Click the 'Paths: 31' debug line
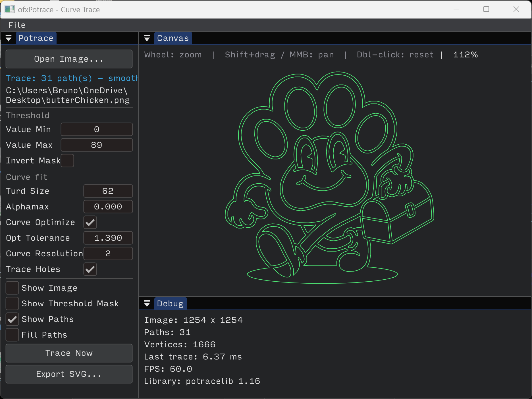532x399 pixels. [167, 332]
